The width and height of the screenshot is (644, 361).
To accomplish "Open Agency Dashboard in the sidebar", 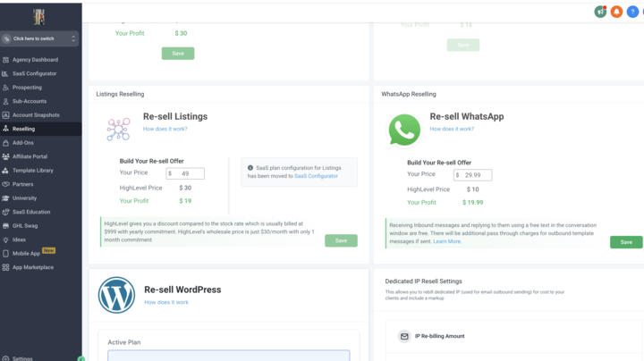I will coord(35,60).
